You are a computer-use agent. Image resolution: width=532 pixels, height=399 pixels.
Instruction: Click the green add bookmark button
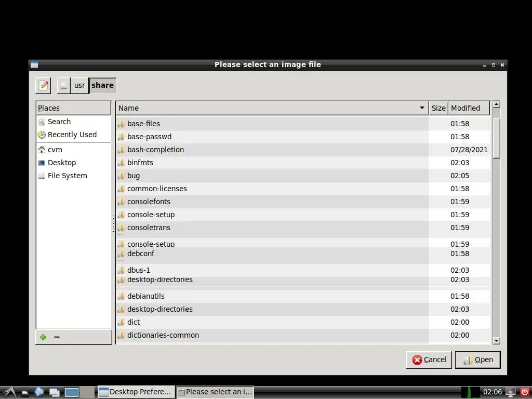click(x=43, y=337)
